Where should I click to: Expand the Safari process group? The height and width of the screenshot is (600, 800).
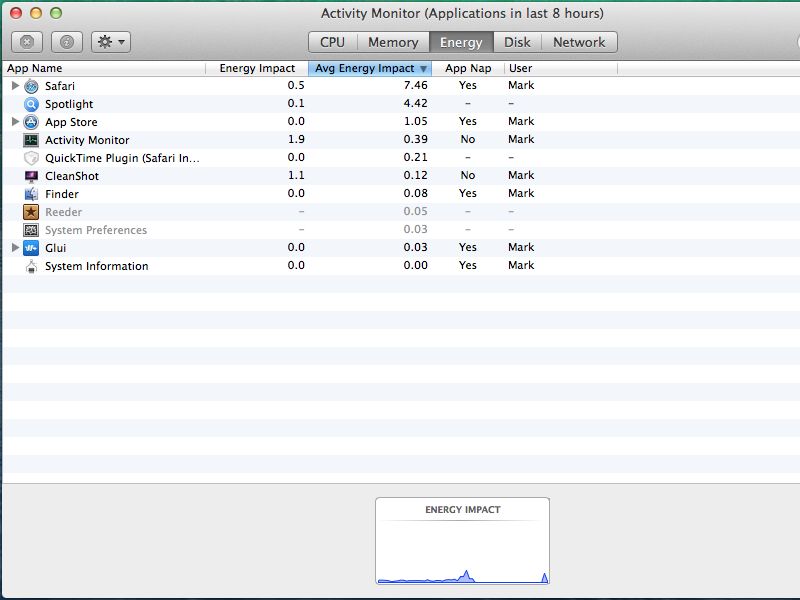click(x=15, y=86)
